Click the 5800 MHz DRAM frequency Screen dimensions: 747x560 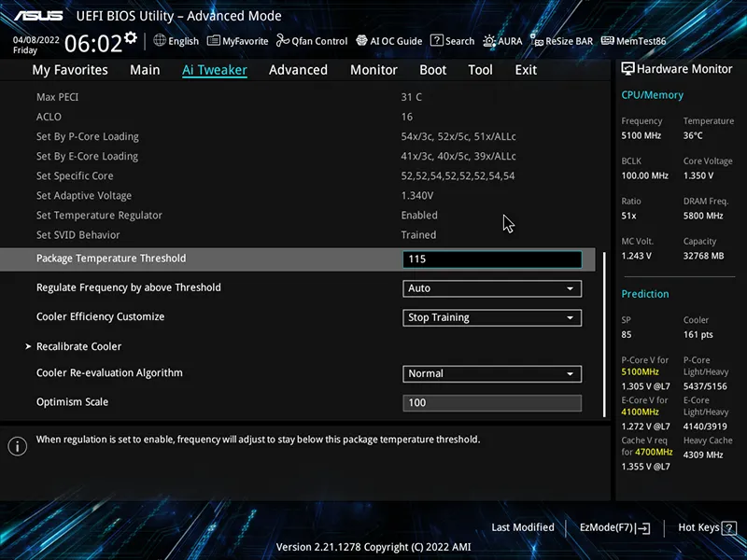[x=703, y=216]
